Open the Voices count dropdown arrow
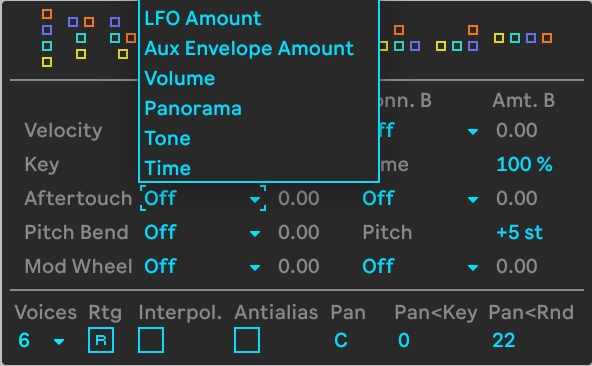 [59, 342]
